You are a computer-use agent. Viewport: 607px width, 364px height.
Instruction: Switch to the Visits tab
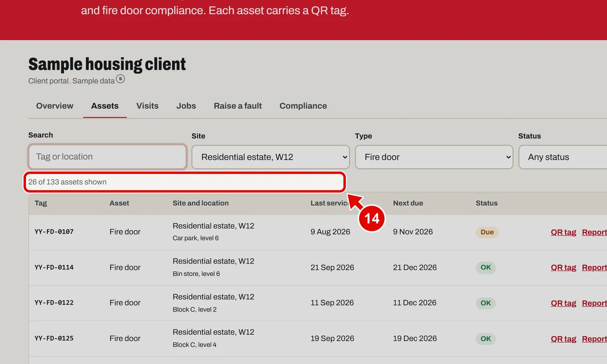[147, 106]
